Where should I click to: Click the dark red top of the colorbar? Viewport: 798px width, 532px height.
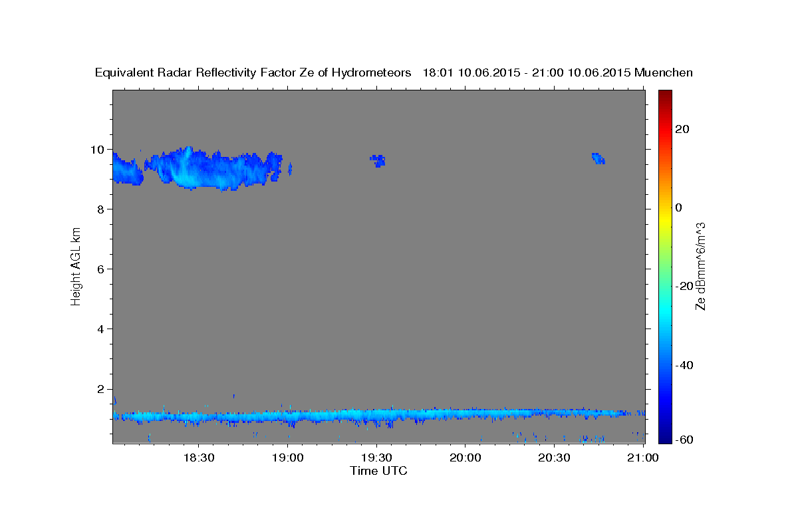click(664, 94)
